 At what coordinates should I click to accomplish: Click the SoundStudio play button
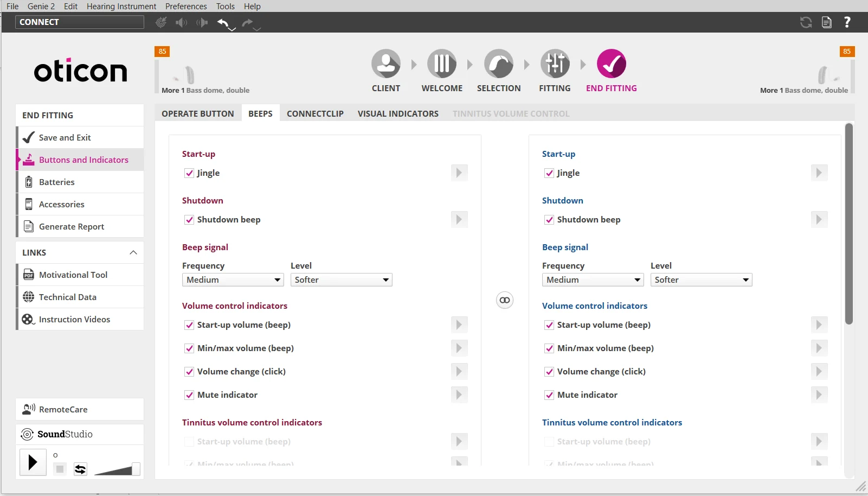coord(33,462)
